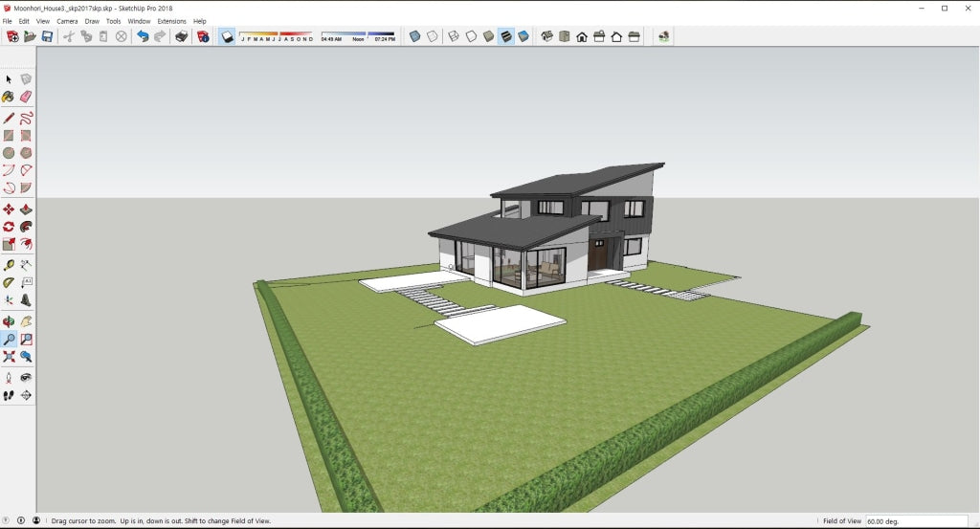980x529 pixels.
Task: Click the Field of View value box
Action: point(916,521)
